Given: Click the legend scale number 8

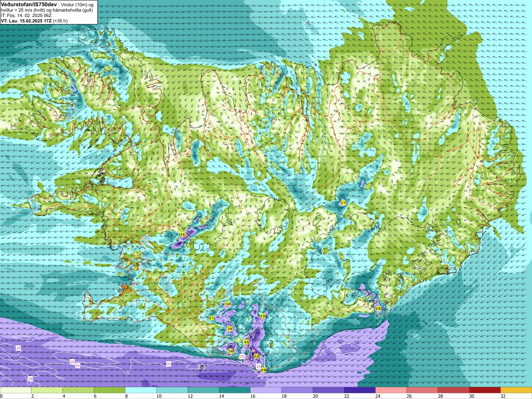Looking at the screenshot, I should pyautogui.click(x=126, y=396).
